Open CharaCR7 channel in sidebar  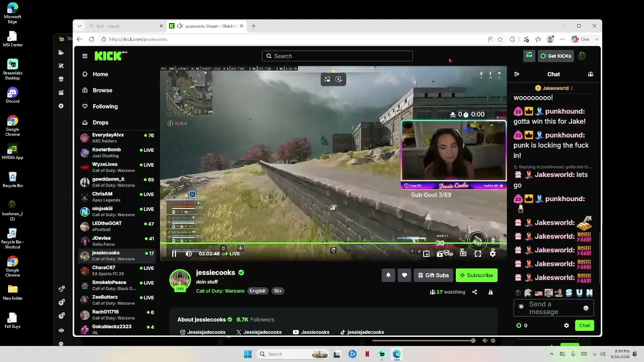(x=117, y=270)
